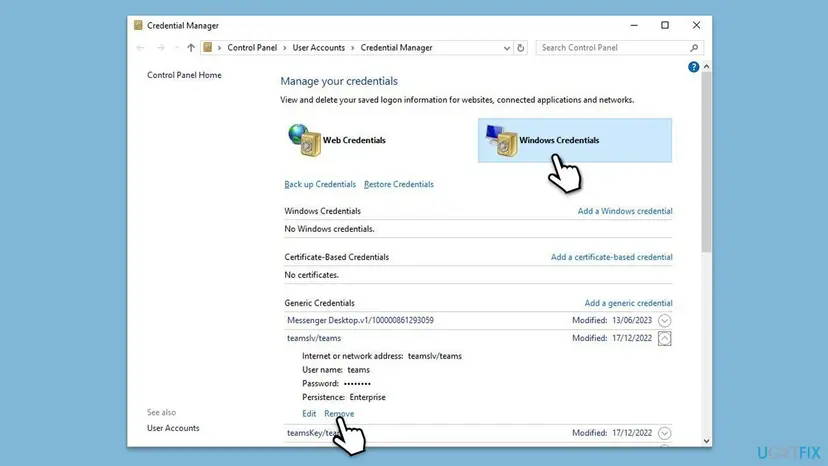Click the Forward navigation arrow
The width and height of the screenshot is (828, 466).
pos(161,48)
